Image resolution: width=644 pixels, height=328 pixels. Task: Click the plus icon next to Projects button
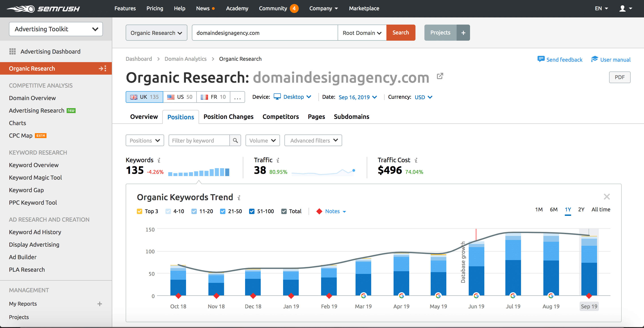click(x=463, y=33)
